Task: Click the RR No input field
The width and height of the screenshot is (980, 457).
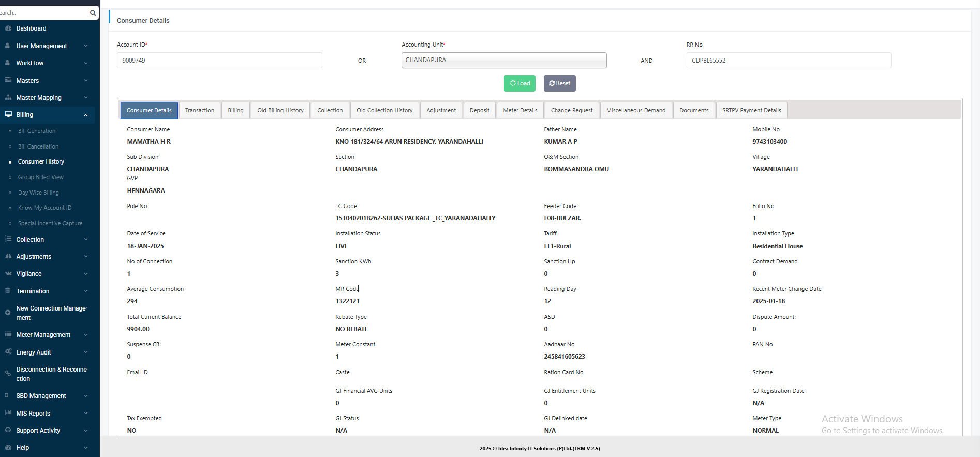Action: 789,60
